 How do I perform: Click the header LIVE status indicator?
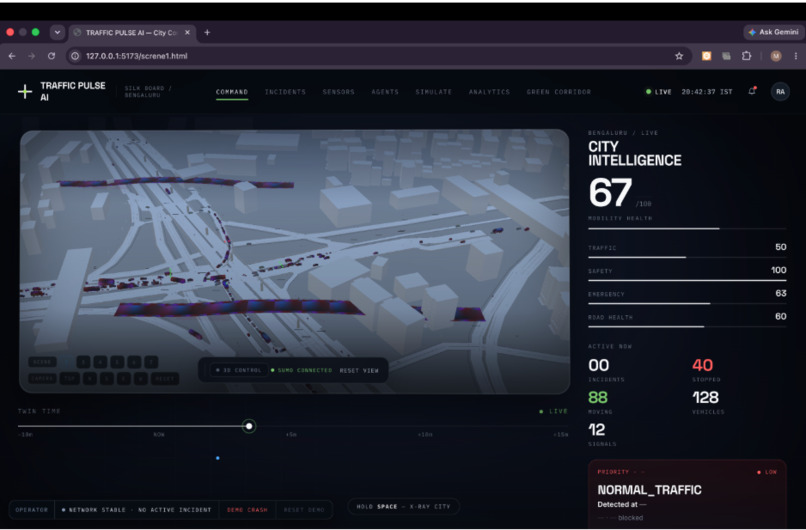coord(659,92)
